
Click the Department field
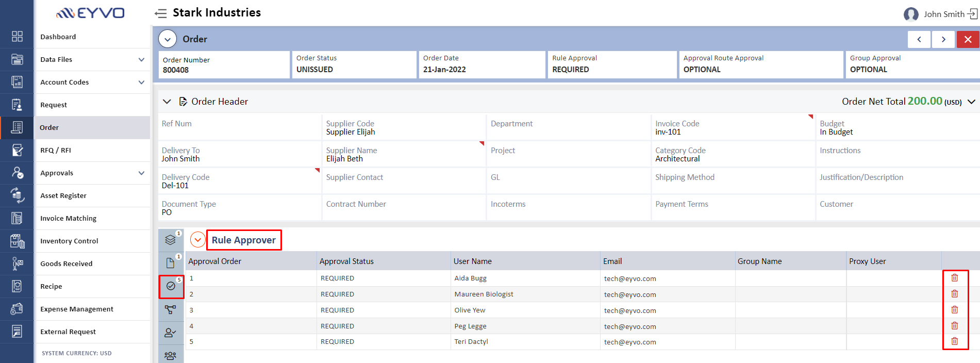click(569, 127)
